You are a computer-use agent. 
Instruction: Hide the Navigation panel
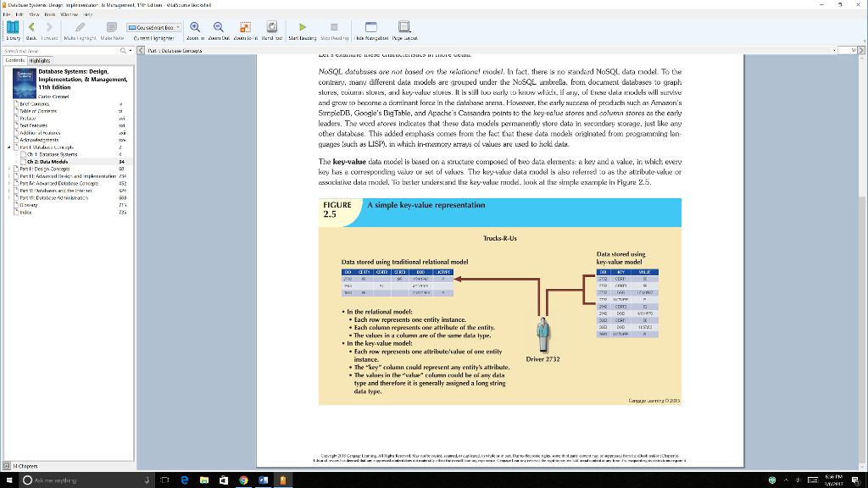click(x=370, y=27)
